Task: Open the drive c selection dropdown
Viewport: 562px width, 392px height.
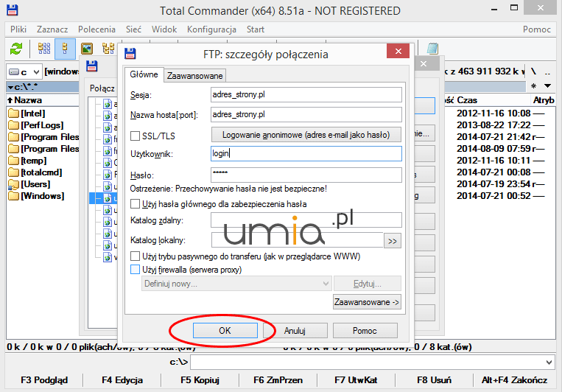Action: tap(24, 72)
